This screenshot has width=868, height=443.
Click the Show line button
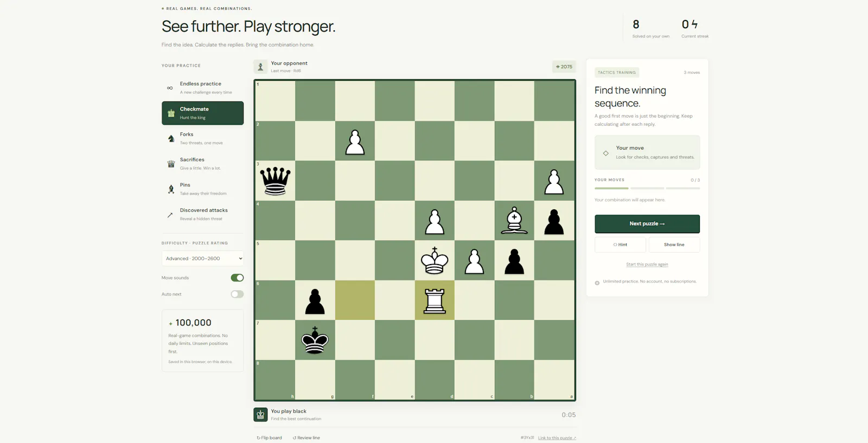point(674,245)
